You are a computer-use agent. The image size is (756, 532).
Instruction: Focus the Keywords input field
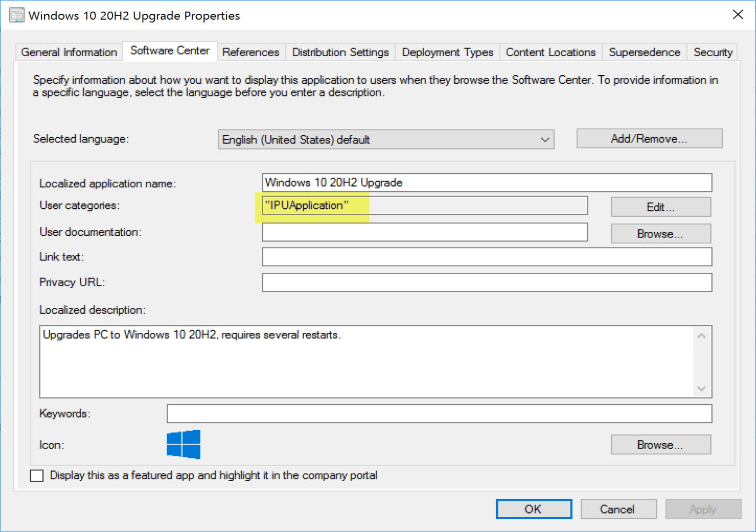[x=439, y=414]
